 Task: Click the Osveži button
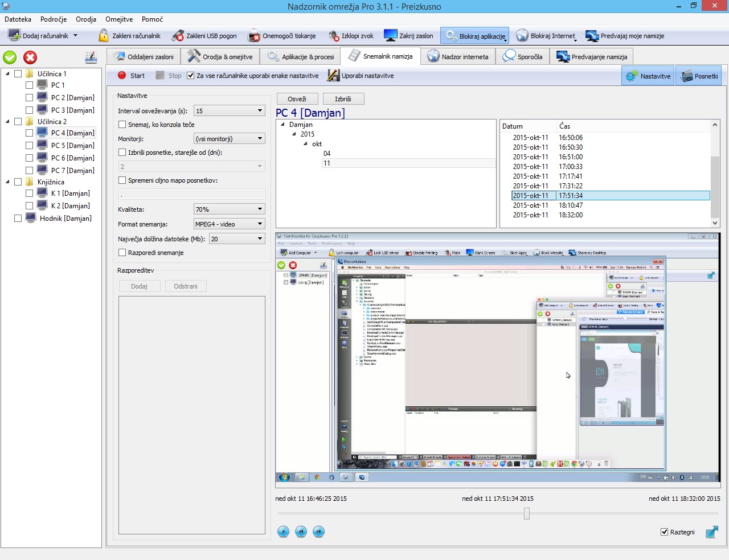pos(297,99)
